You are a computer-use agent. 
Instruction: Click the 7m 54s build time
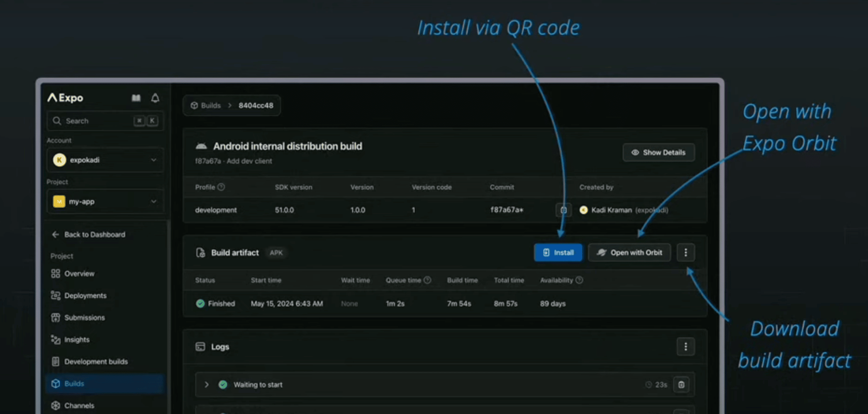pyautogui.click(x=459, y=304)
